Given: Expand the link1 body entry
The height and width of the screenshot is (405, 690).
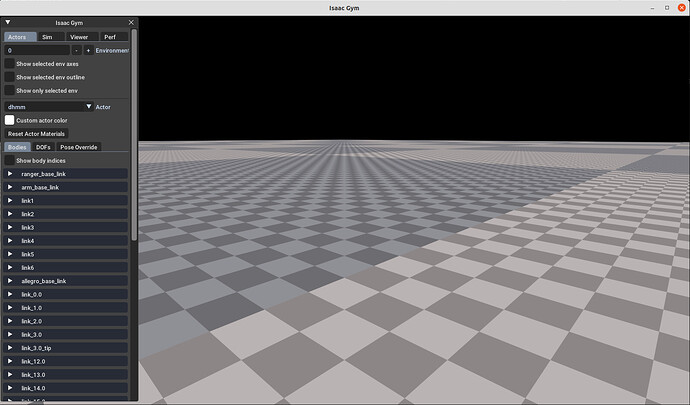Looking at the screenshot, I should click(66, 200).
